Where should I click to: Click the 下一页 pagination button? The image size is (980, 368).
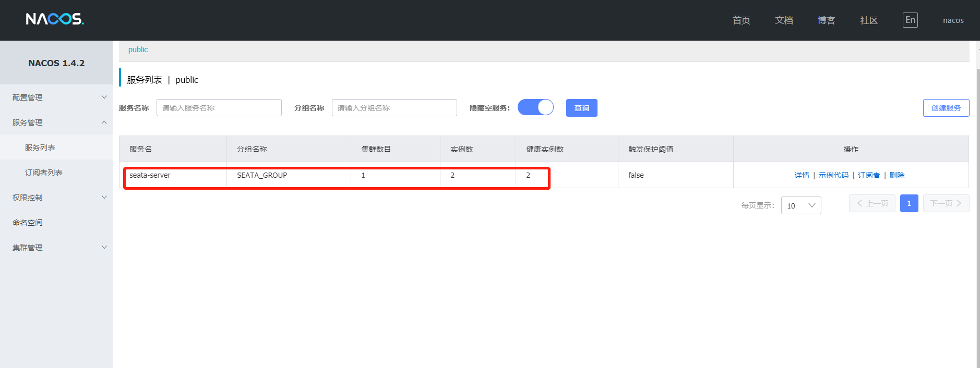(946, 203)
